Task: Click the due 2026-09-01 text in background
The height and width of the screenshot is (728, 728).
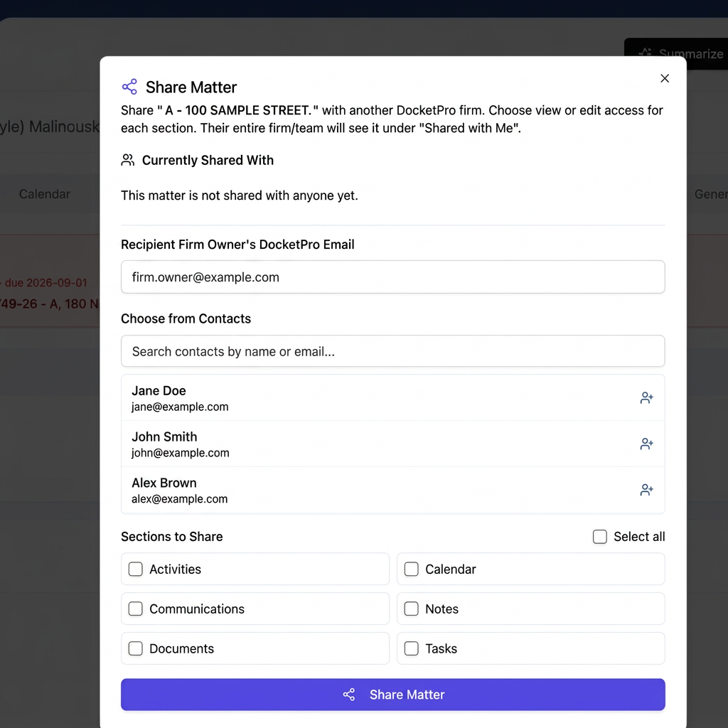Action: click(45, 283)
